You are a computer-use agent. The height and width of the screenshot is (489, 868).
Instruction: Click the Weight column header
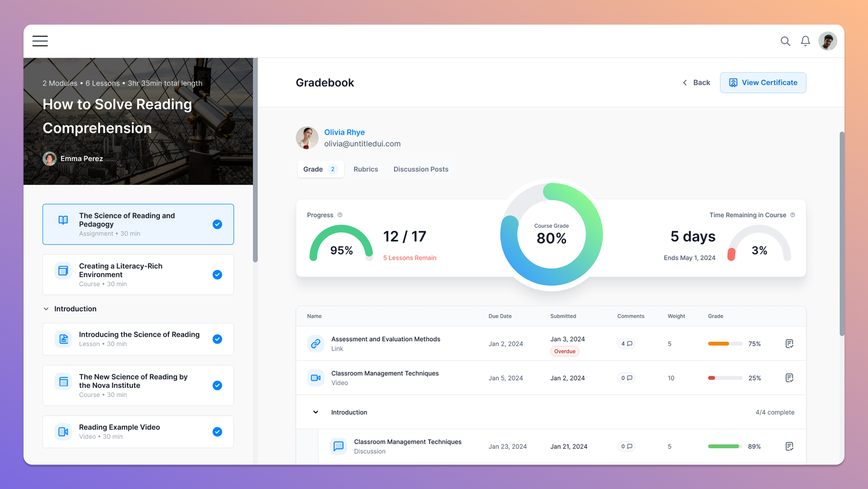click(x=676, y=316)
